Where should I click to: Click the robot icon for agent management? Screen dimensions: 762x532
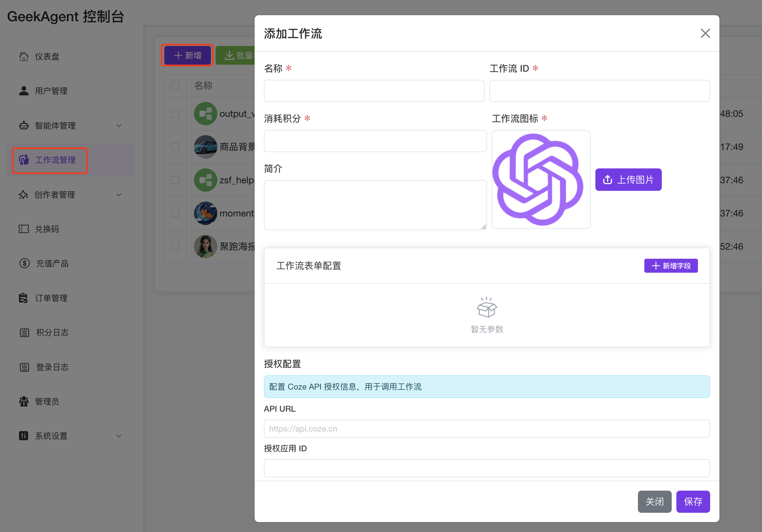click(24, 126)
